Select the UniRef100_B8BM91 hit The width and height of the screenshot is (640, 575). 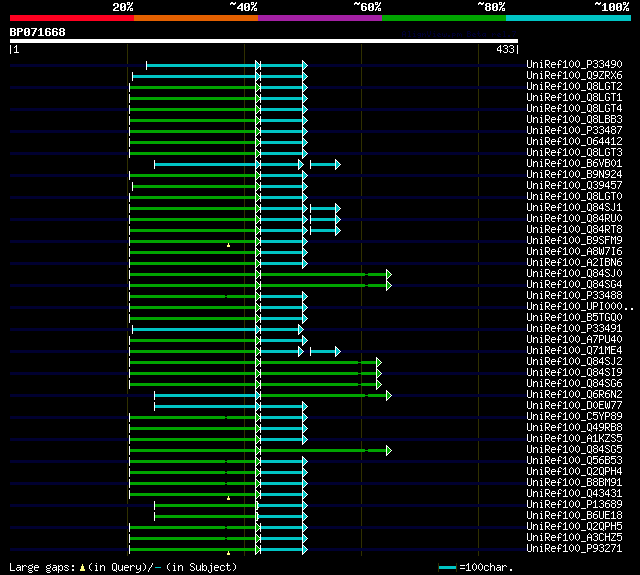pyautogui.click(x=574, y=483)
